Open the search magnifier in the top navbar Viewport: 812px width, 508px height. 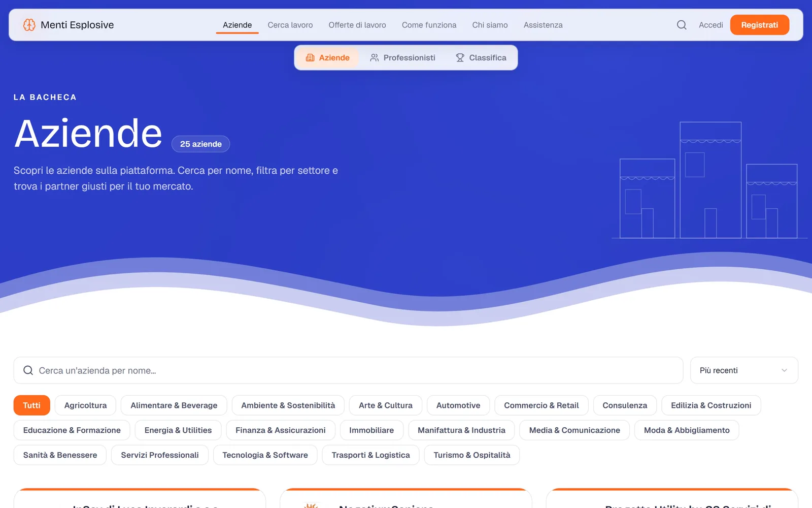point(682,25)
